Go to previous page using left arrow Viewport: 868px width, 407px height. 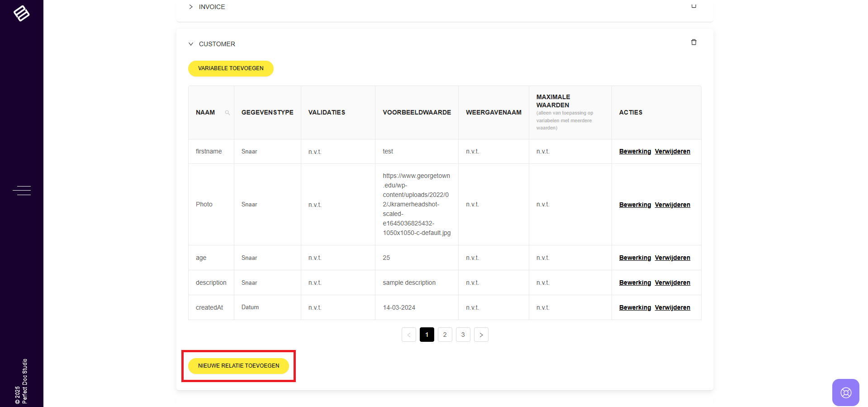(408, 335)
